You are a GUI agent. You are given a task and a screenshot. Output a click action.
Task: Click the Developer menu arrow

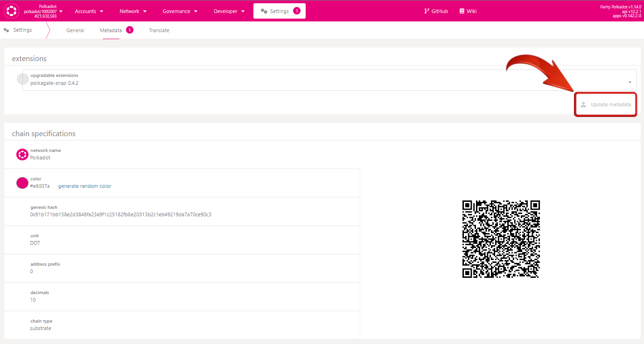tap(243, 11)
